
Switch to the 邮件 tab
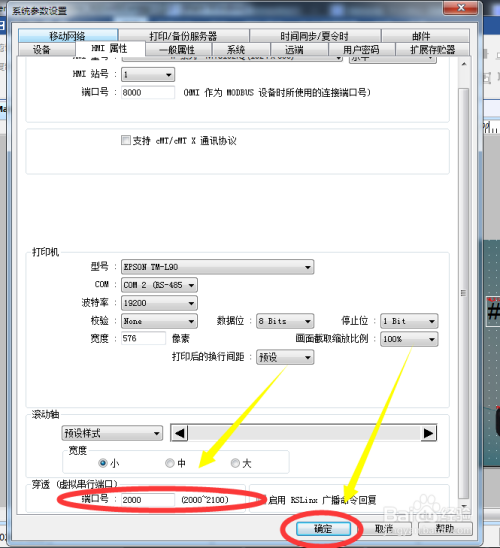pos(425,36)
